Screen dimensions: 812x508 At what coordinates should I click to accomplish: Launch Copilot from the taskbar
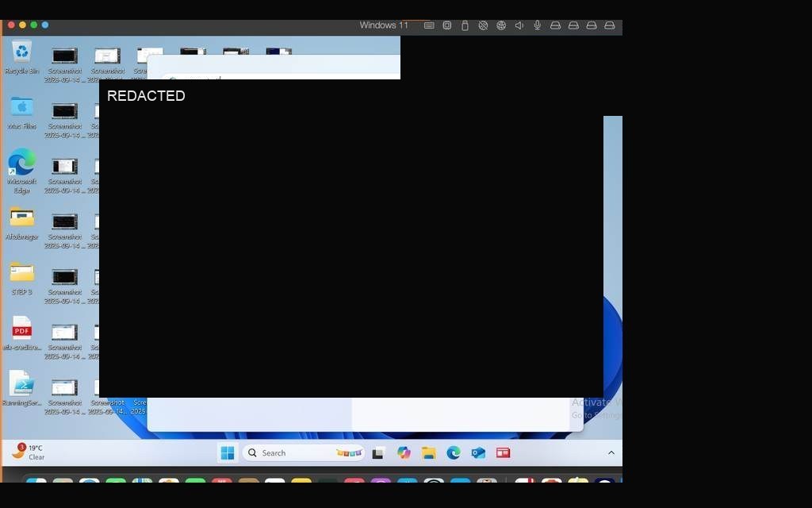point(404,453)
